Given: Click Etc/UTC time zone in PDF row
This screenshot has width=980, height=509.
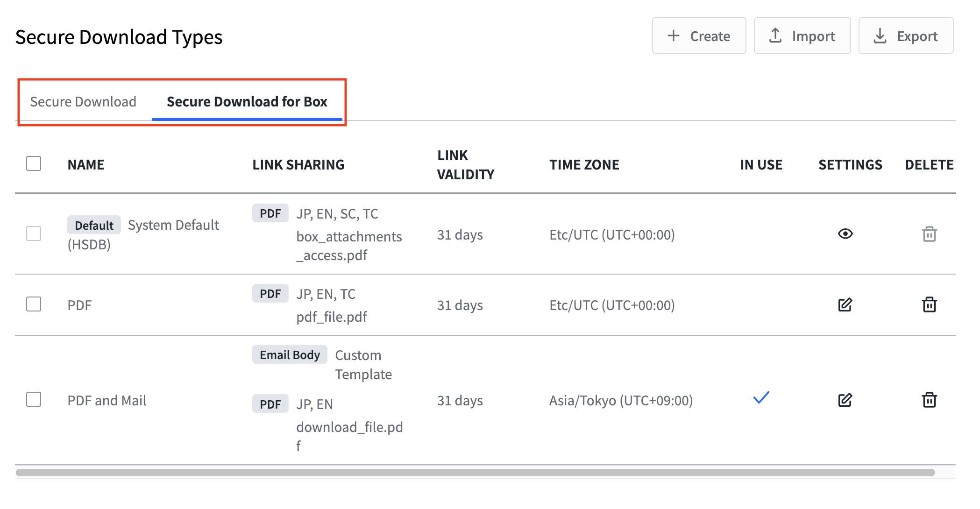Looking at the screenshot, I should point(612,305).
